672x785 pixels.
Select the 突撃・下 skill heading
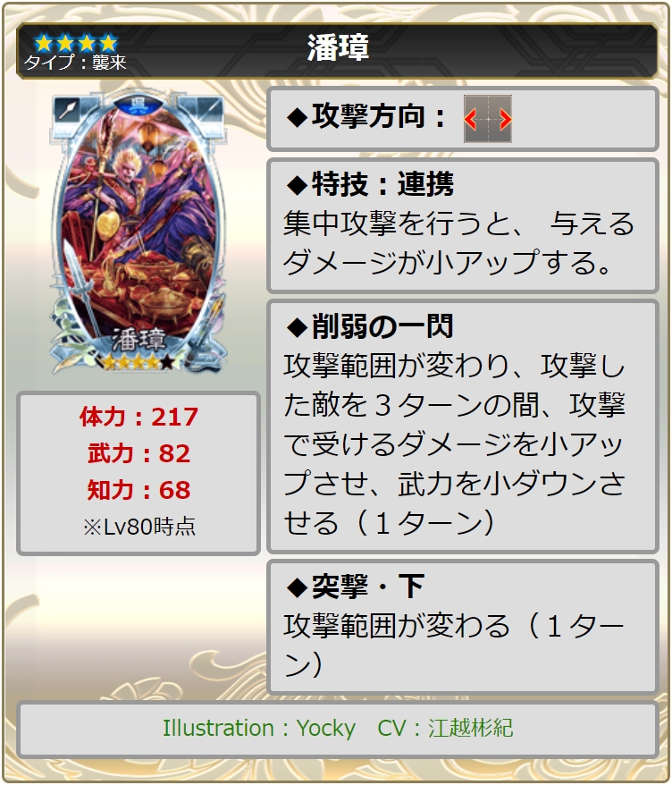(x=356, y=587)
